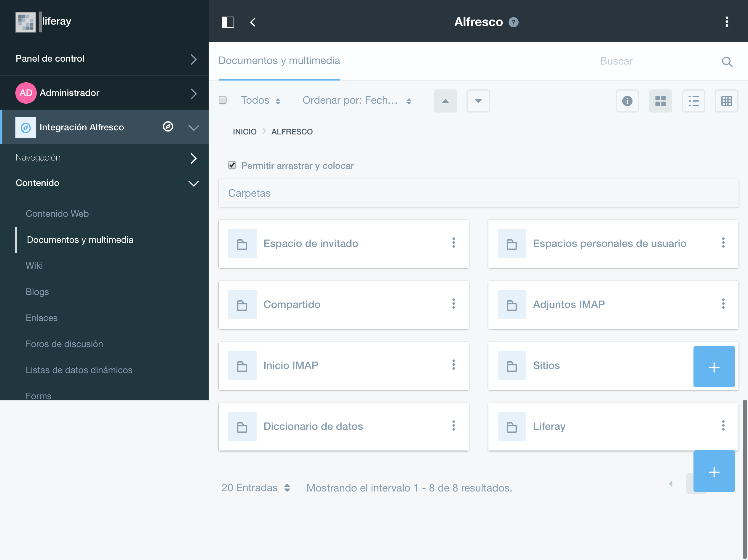Click into the Buscar search field
Image resolution: width=748 pixels, height=560 pixels.
[656, 62]
